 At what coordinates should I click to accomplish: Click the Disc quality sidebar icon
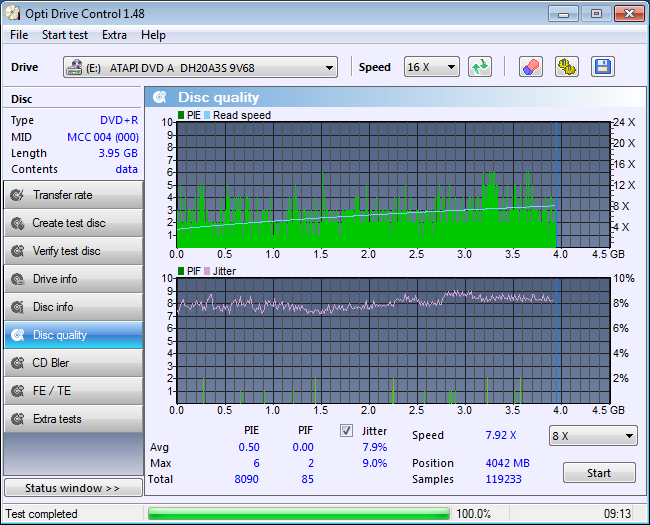(x=17, y=335)
